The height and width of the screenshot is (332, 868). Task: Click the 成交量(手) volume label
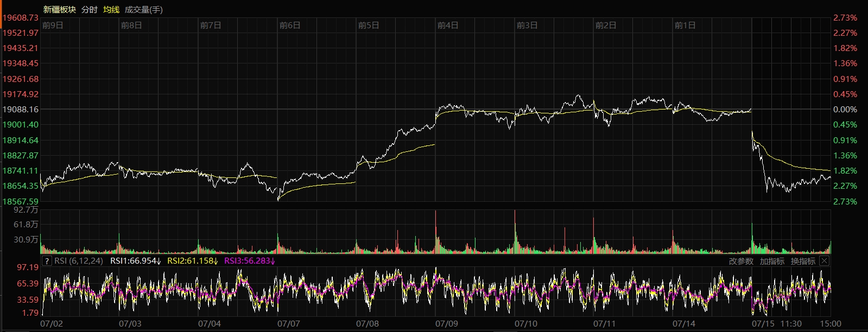point(143,10)
